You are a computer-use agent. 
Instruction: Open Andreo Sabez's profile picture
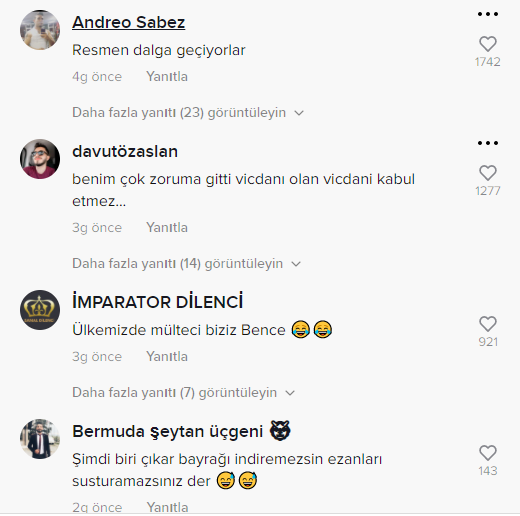pyautogui.click(x=40, y=30)
